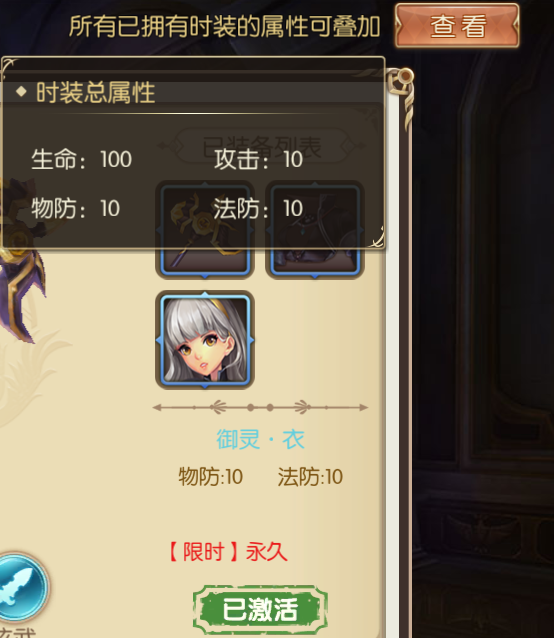Click 法防: 10 in the dark attribute panel
Viewport: 554px width, 638px height.
[x=259, y=209]
